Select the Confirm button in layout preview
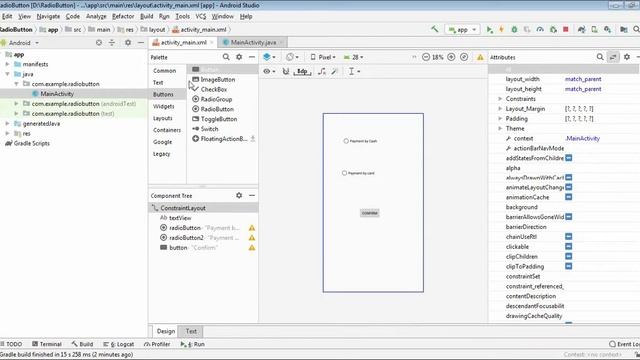 [369, 213]
